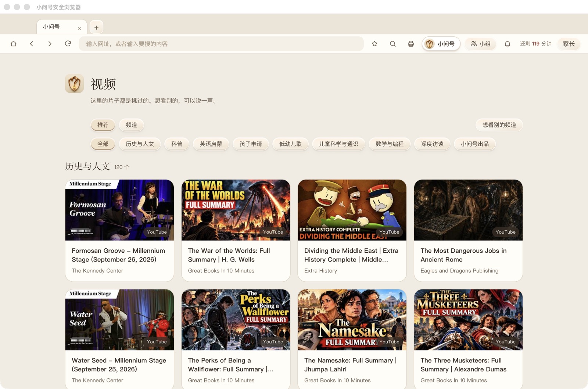Click YouTube badge on Three Musketeers thumbnail
This screenshot has width=588, height=389.
506,342
